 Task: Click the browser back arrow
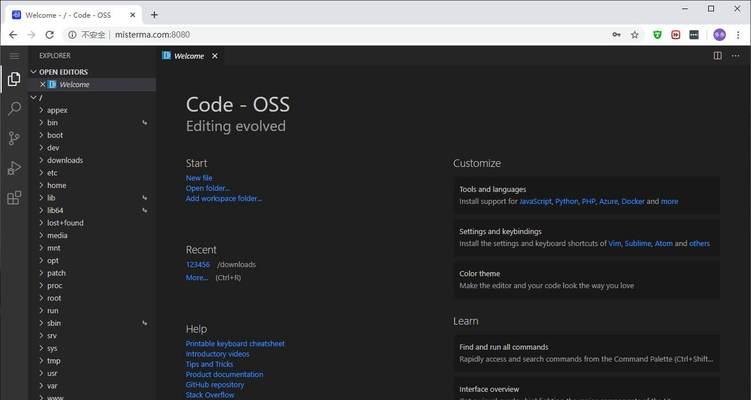pyautogui.click(x=13, y=34)
